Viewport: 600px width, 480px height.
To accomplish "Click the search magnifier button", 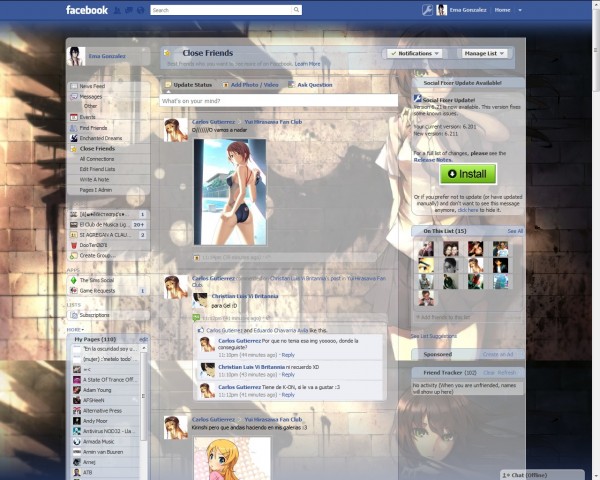I will pyautogui.click(x=296, y=10).
